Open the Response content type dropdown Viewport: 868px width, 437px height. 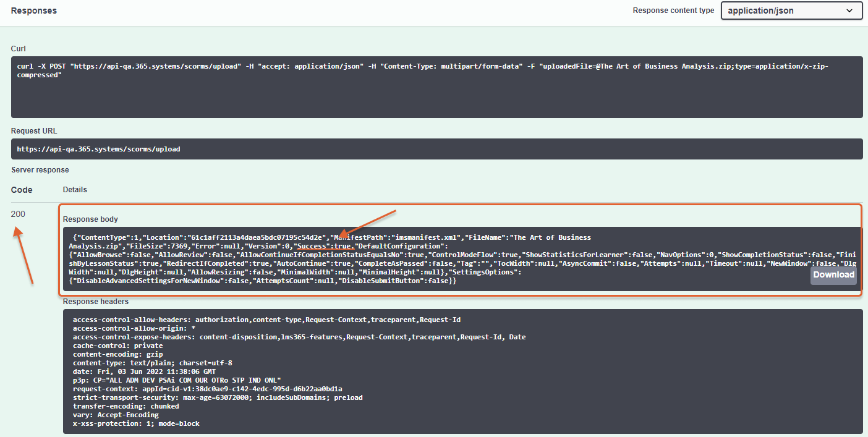click(x=791, y=11)
